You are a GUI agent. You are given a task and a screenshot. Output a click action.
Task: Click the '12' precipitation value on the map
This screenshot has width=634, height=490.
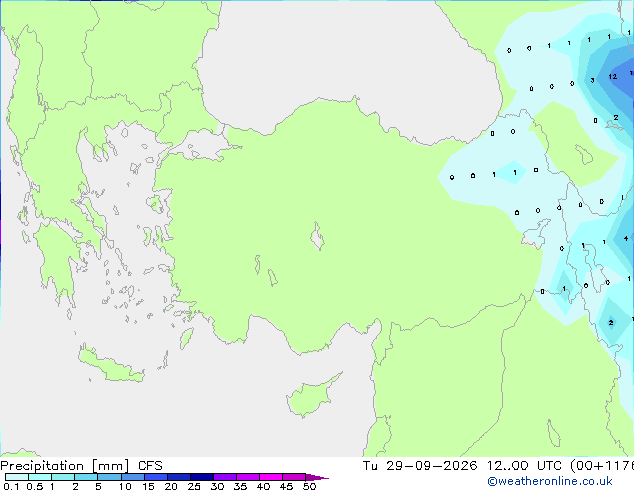[613, 76]
